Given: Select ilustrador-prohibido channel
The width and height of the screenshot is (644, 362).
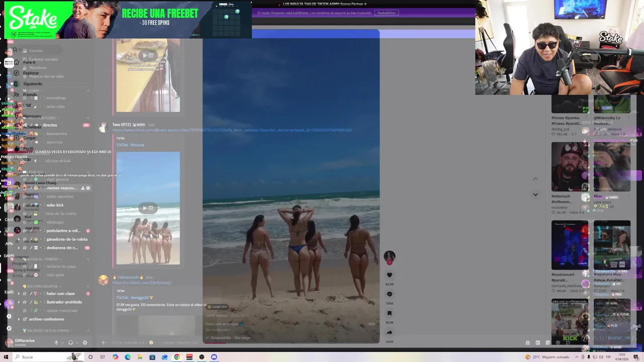Looking at the screenshot, I should click(56, 302).
